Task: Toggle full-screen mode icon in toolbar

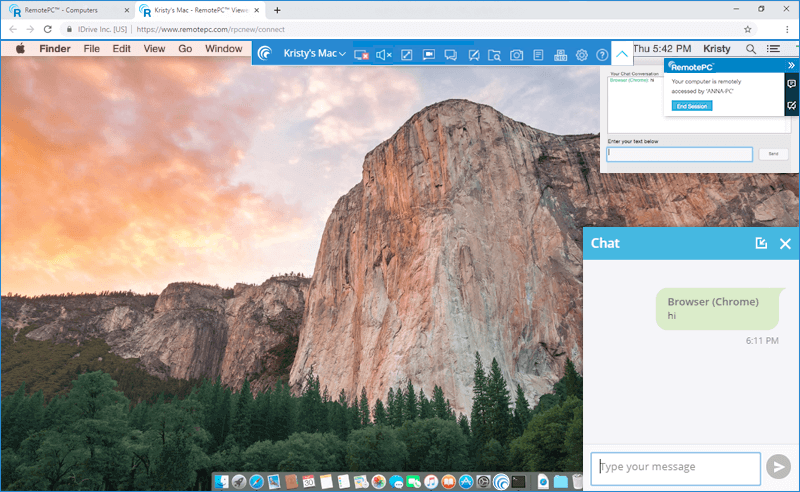Action: point(406,54)
